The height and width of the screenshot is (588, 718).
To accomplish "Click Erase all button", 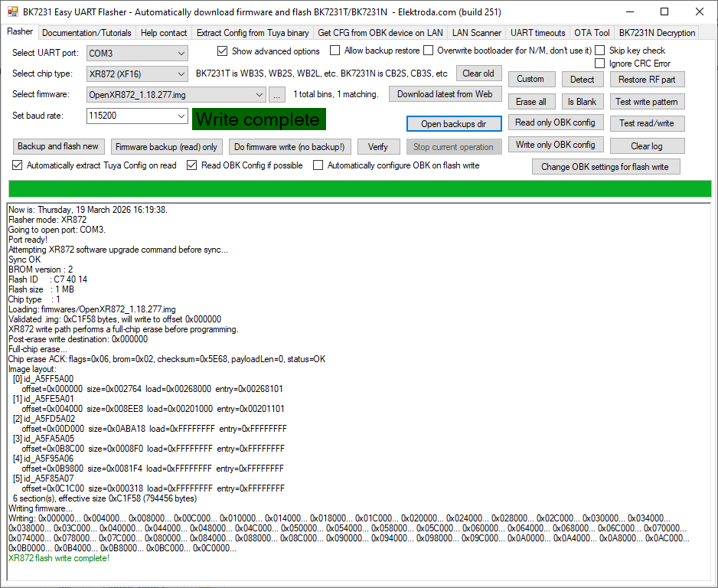I will [531, 102].
